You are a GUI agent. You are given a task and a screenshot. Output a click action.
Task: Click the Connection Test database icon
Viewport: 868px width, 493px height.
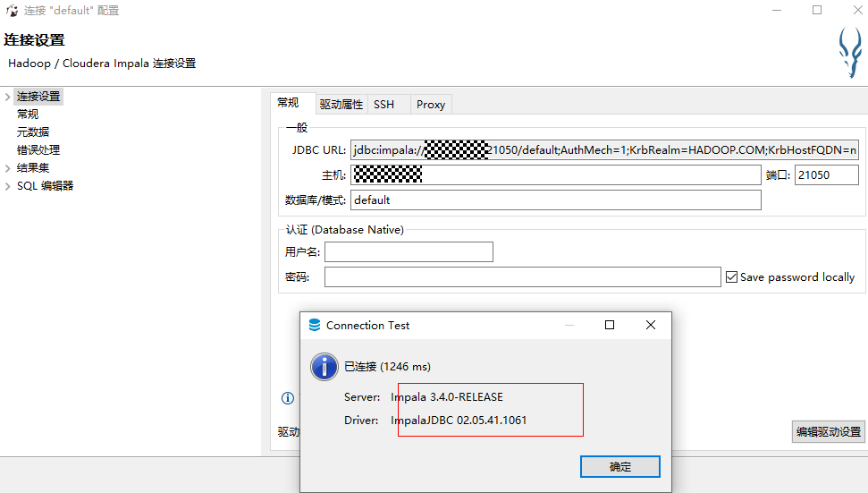tap(315, 325)
